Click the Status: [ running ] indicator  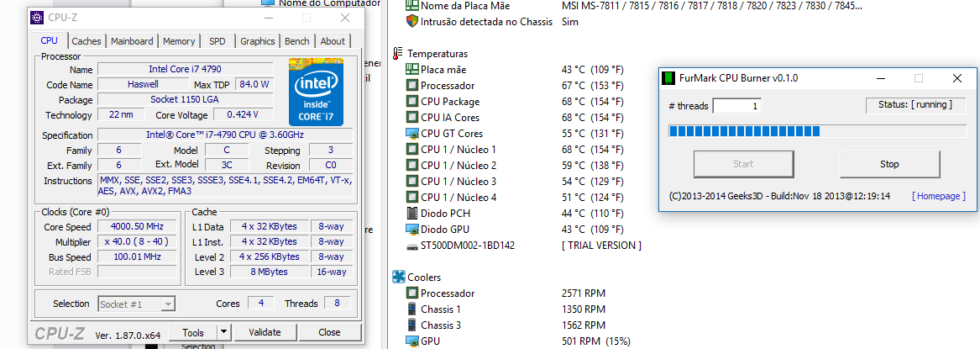click(x=915, y=105)
